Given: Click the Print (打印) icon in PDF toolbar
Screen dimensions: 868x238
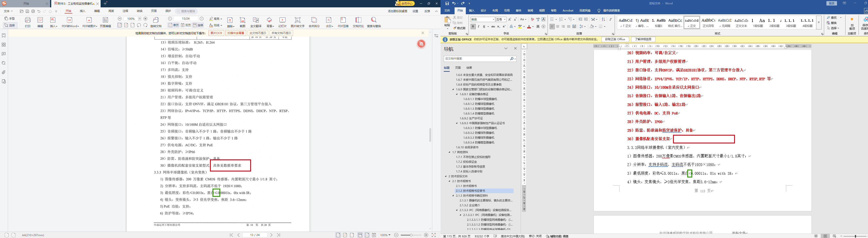Looking at the screenshot, I should (28, 22).
